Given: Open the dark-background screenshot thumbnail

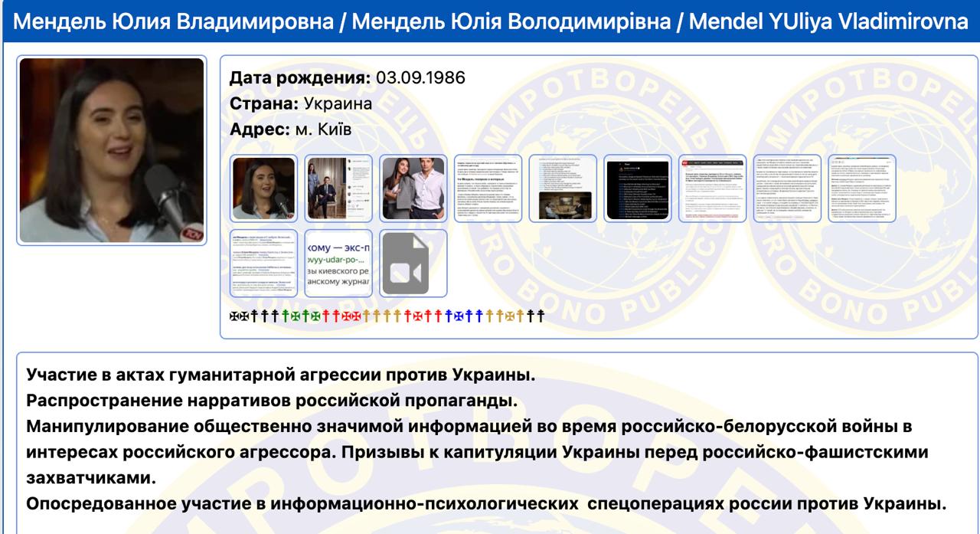Looking at the screenshot, I should point(638,188).
